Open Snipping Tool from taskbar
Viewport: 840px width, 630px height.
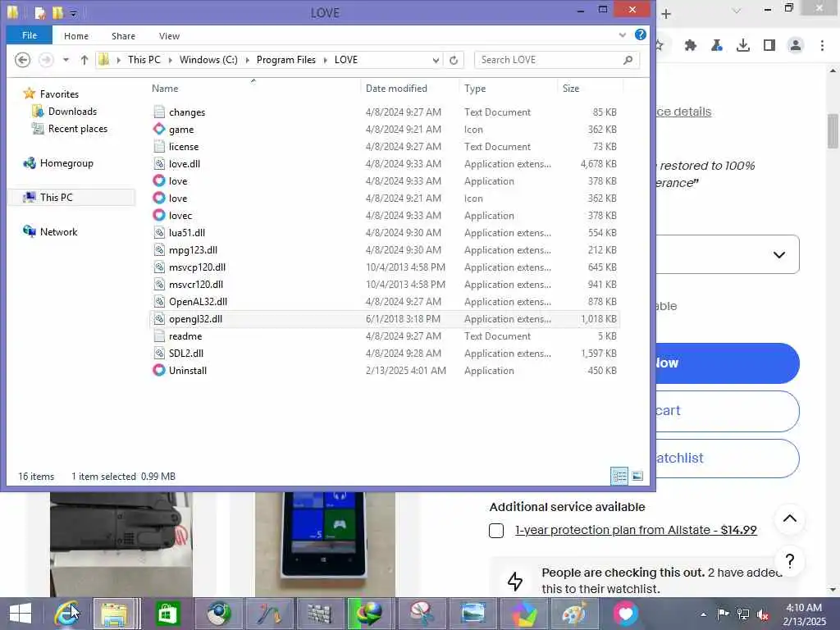[x=422, y=614]
